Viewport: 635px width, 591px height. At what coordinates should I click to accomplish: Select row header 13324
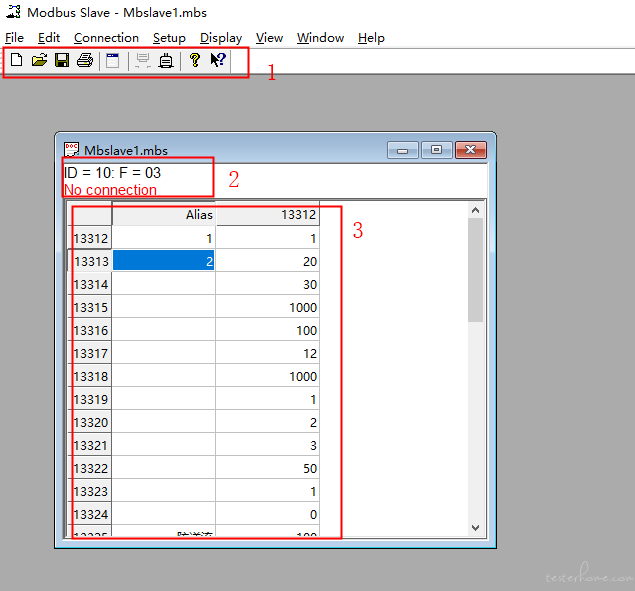90,514
